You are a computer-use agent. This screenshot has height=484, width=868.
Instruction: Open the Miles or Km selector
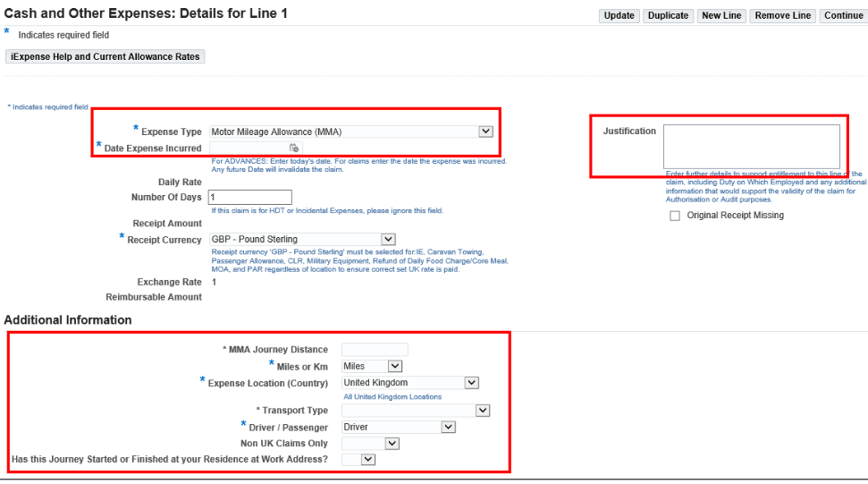click(x=372, y=366)
